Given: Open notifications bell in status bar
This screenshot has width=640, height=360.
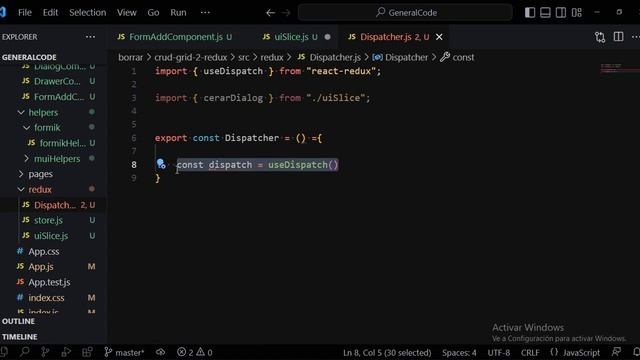Looking at the screenshot, I should pos(636,352).
